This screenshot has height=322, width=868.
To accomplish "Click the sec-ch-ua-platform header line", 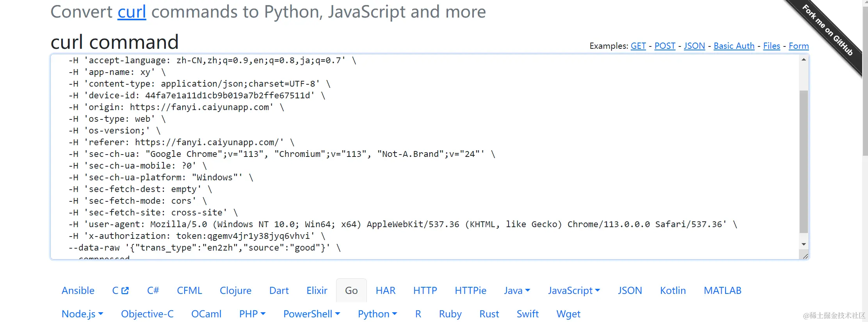I will point(161,178).
